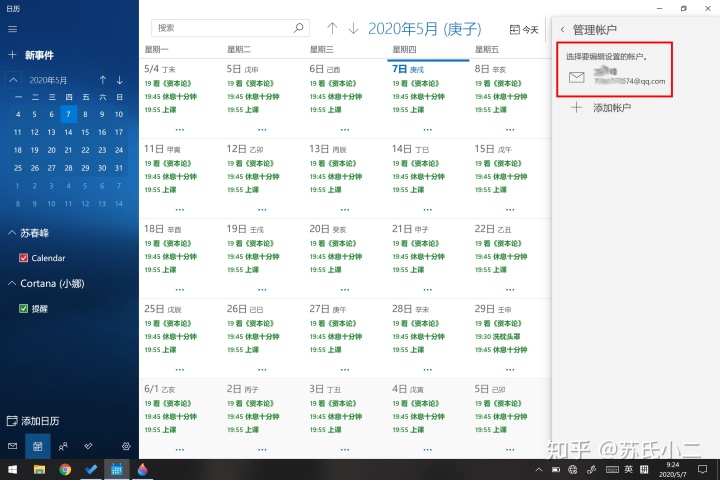The height and width of the screenshot is (480, 720).
Task: Open File Explorer from taskbar
Action: [x=39, y=469]
